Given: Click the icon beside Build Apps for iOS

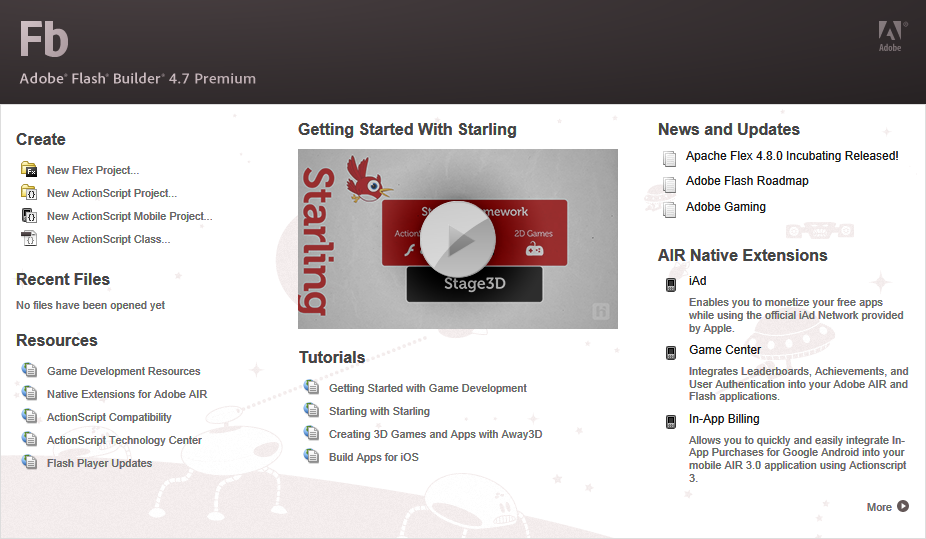Looking at the screenshot, I should 311,456.
